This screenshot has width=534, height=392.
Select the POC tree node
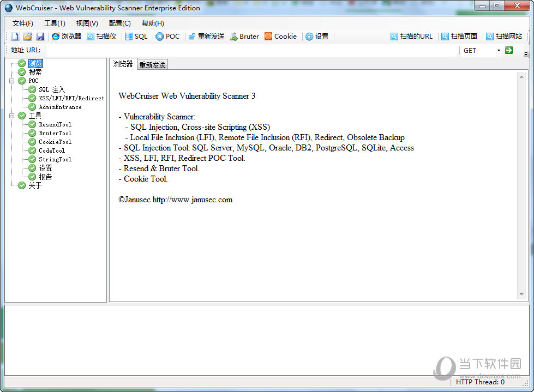[x=33, y=81]
